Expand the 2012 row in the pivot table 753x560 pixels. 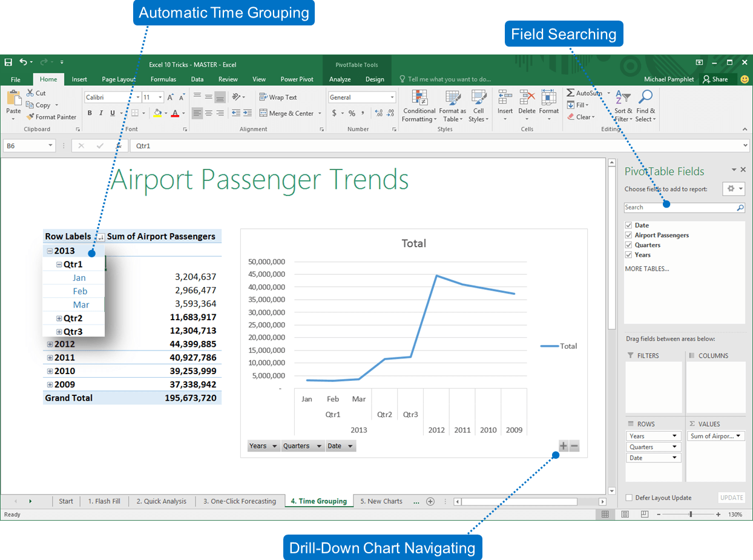[50, 344]
